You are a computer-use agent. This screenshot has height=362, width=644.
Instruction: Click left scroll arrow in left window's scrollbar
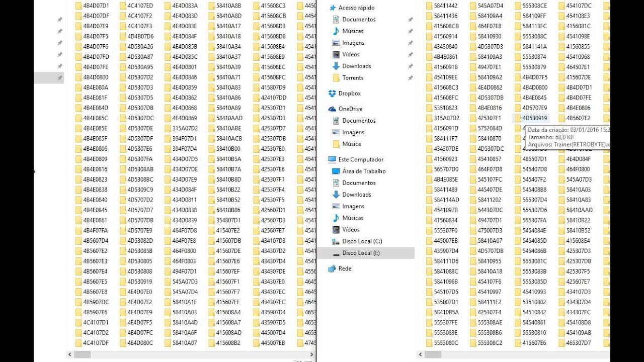coord(69,354)
